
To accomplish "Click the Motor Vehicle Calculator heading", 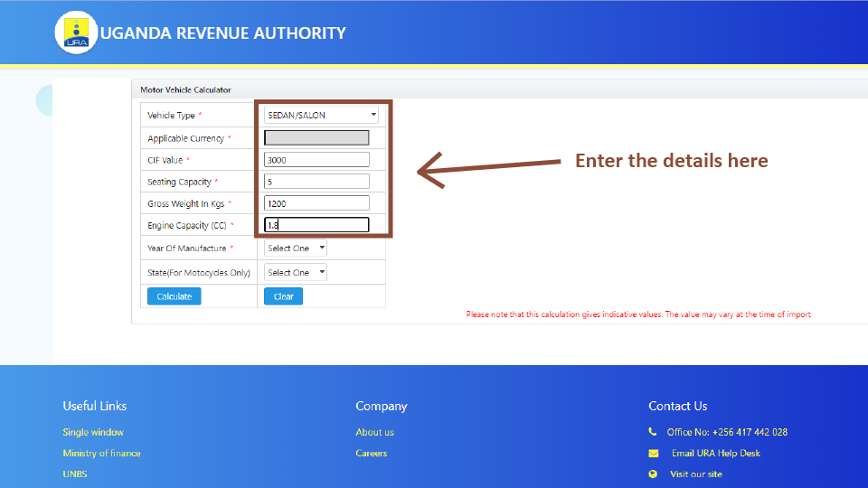I will point(185,89).
